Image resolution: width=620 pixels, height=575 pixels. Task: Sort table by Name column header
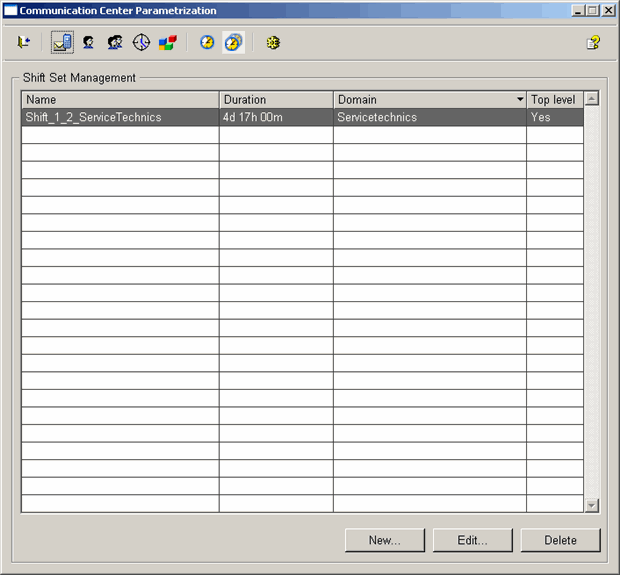point(120,100)
